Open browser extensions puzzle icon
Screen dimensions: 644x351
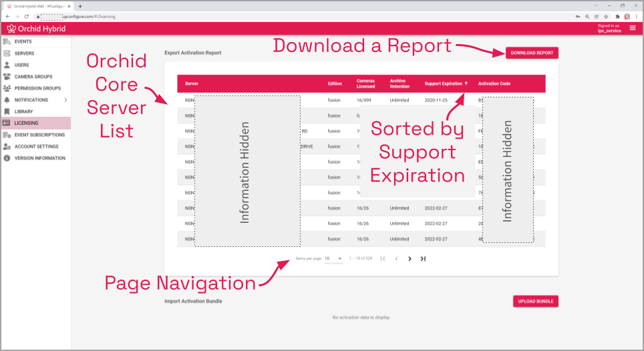click(x=617, y=17)
